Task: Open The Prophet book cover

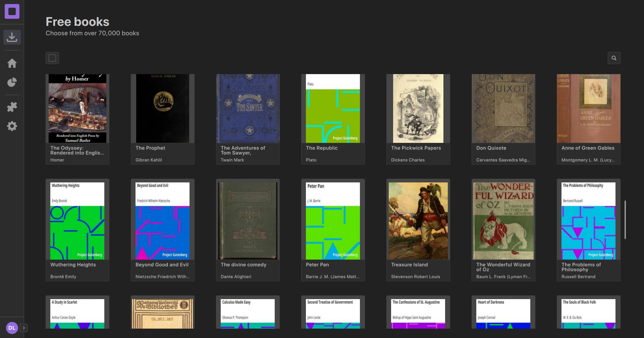Action: (163, 108)
